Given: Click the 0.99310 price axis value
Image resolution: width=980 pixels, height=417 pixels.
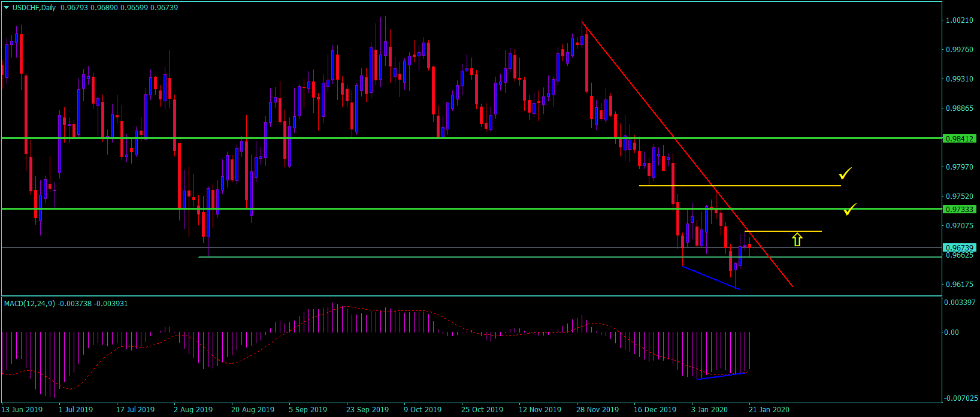Looking at the screenshot, I should [959, 79].
